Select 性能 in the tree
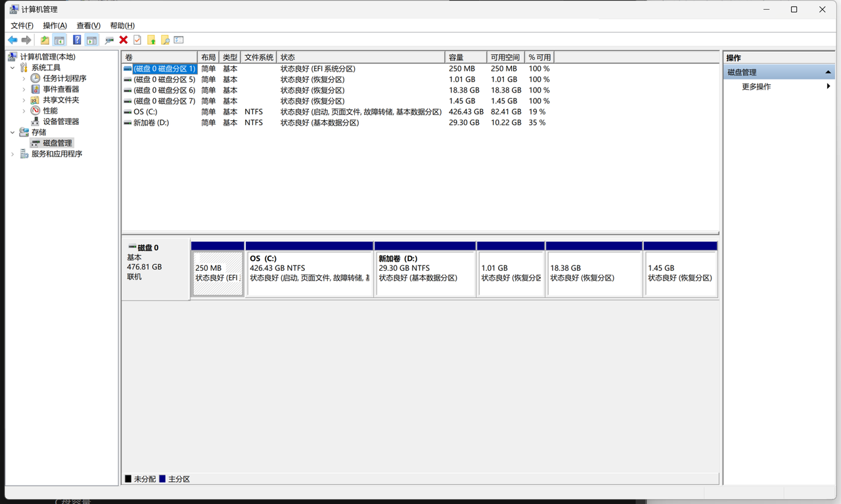Viewport: 841px width, 504px height. click(x=50, y=110)
